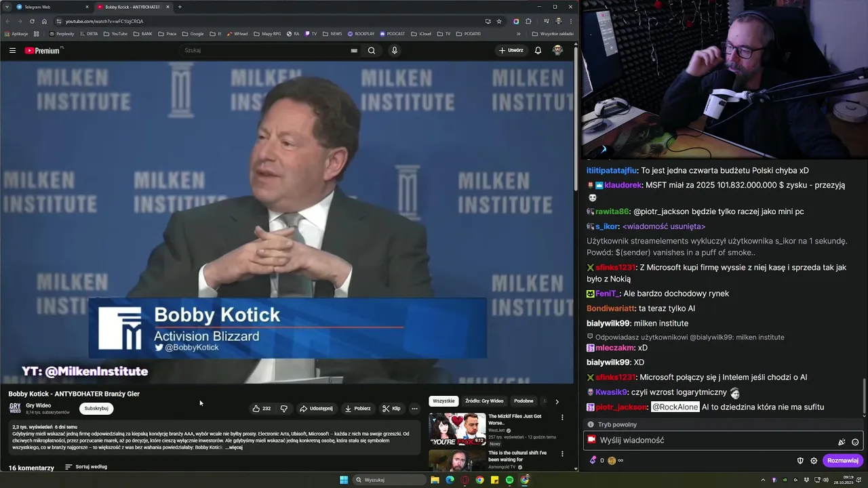Open the Utwórz create menu
868x488 pixels.
click(511, 50)
